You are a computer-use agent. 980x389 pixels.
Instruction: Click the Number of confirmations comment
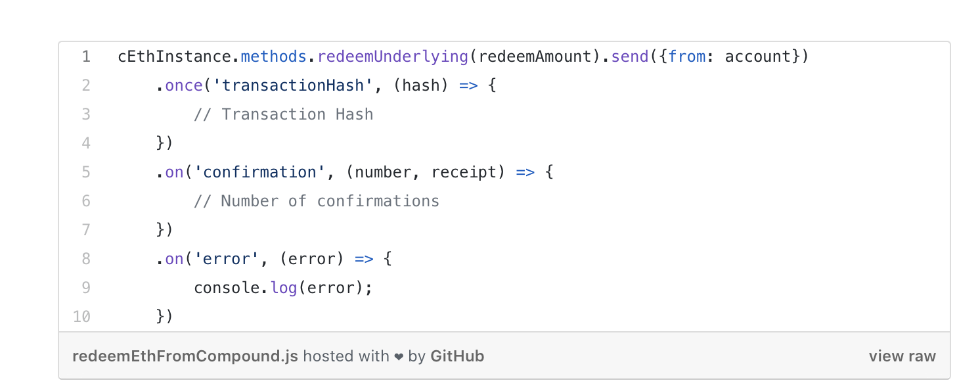point(317,201)
